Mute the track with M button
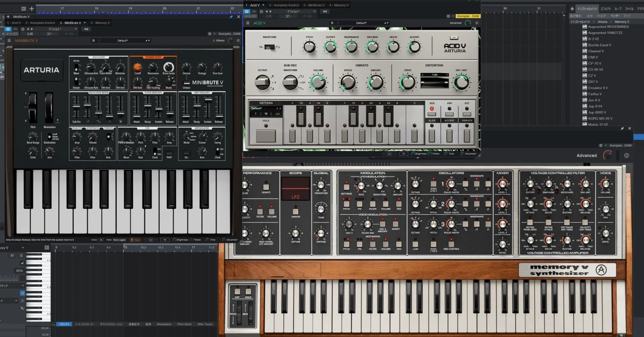The image size is (644, 337). tap(12, 255)
